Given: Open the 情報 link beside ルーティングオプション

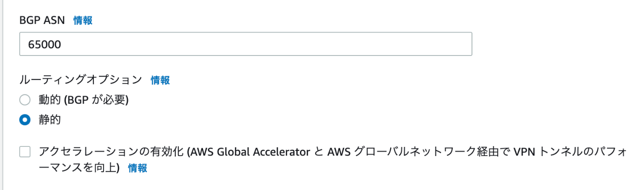Looking at the screenshot, I should point(161,80).
